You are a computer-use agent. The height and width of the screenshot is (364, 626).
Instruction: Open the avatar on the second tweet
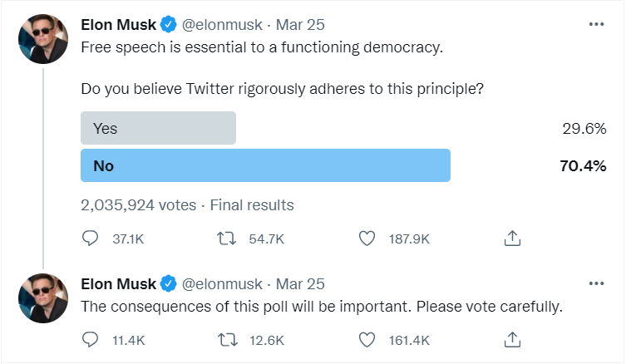point(43,297)
